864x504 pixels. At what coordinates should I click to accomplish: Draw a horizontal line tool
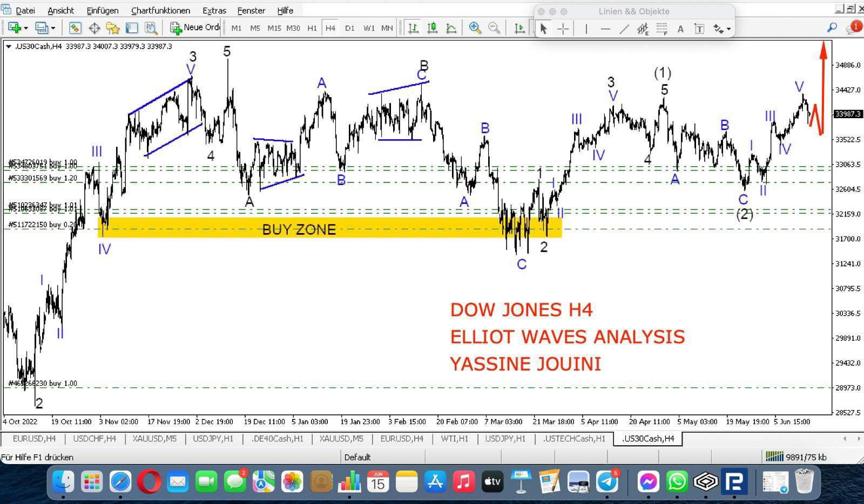[x=605, y=29]
